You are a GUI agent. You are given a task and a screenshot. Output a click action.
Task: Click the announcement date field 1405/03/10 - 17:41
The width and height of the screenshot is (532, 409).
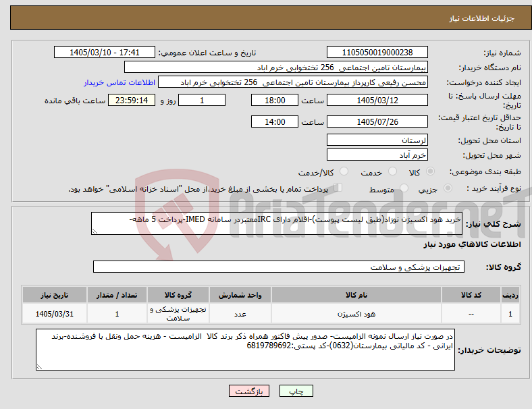point(105,52)
